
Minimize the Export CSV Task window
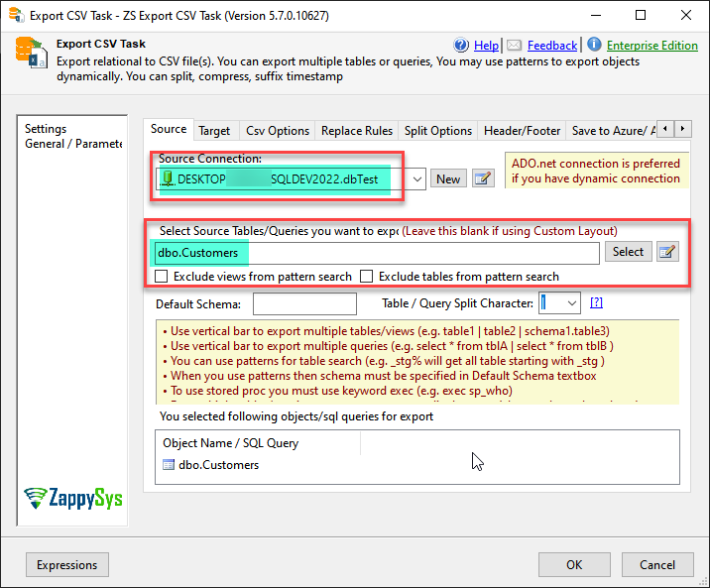pyautogui.click(x=596, y=15)
